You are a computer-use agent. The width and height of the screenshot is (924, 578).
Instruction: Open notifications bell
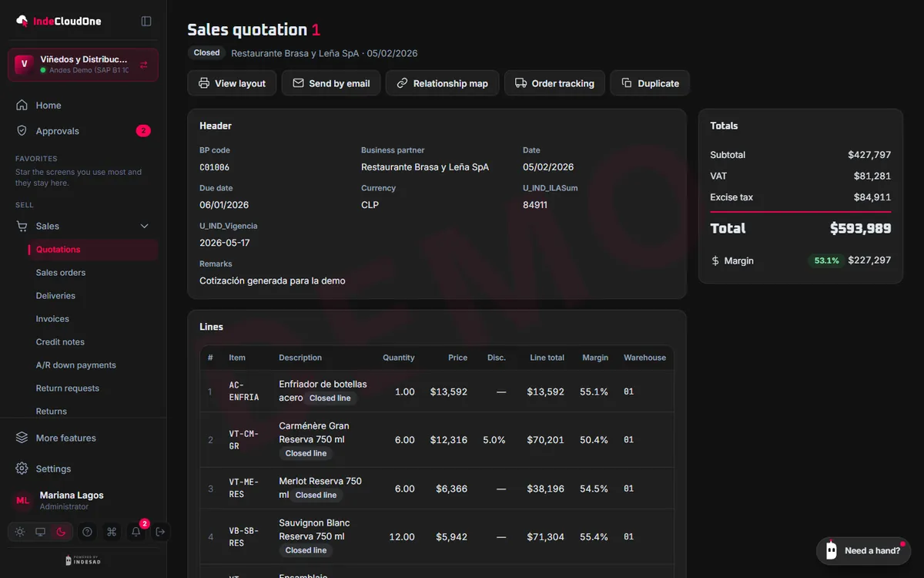(x=136, y=532)
